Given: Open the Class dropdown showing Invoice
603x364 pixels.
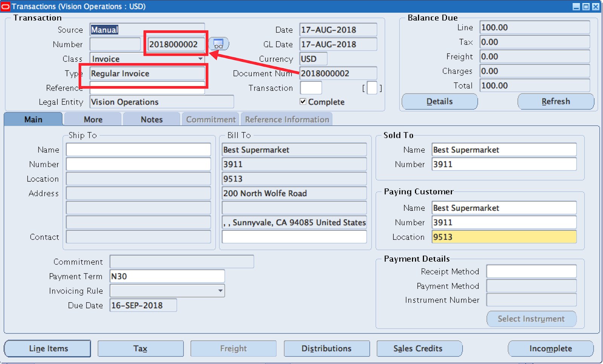Looking at the screenshot, I should tap(201, 59).
